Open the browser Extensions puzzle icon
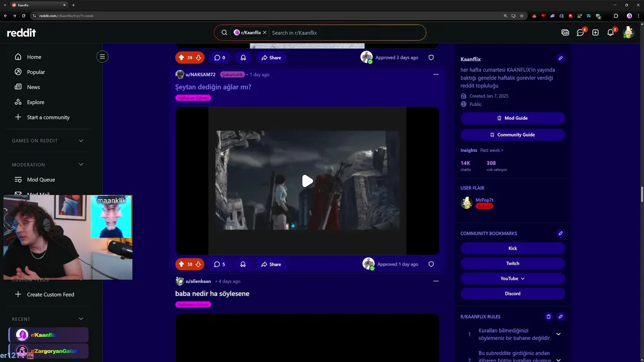This screenshot has width=644, height=362. [615, 16]
